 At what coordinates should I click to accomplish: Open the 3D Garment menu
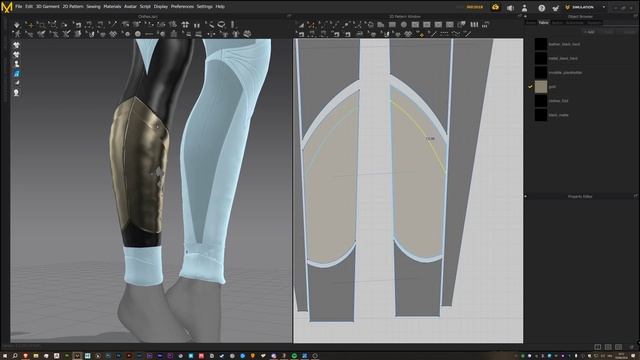pos(48,7)
